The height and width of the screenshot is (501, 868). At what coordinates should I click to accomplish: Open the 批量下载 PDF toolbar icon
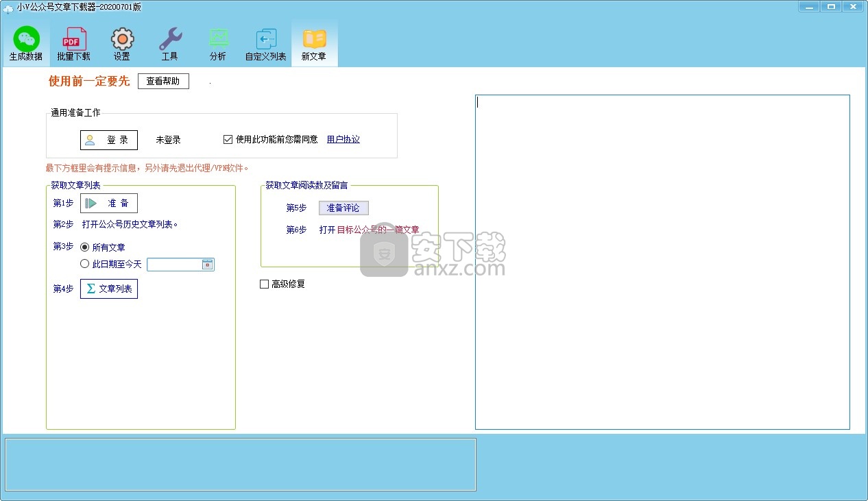74,44
